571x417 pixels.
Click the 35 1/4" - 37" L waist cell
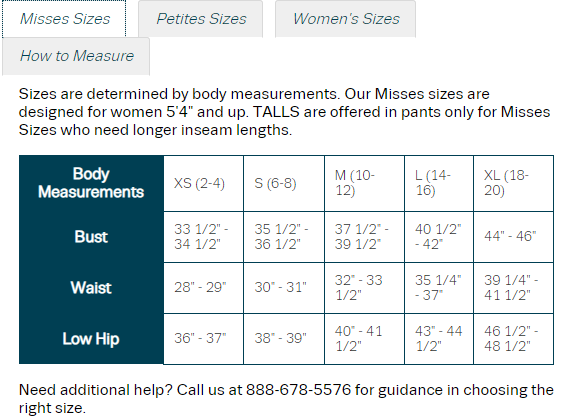[439, 288]
